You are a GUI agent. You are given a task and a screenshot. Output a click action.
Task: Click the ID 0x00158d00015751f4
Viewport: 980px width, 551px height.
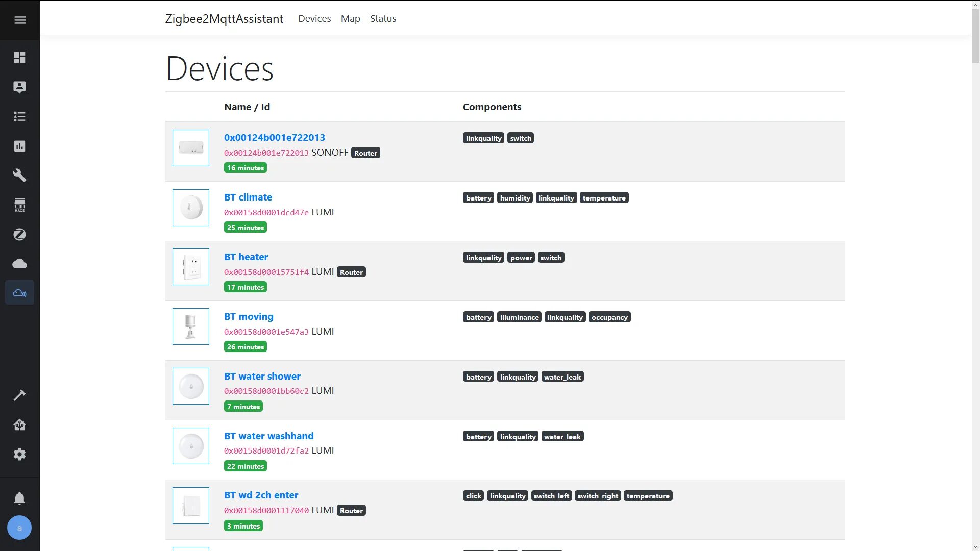pyautogui.click(x=266, y=272)
